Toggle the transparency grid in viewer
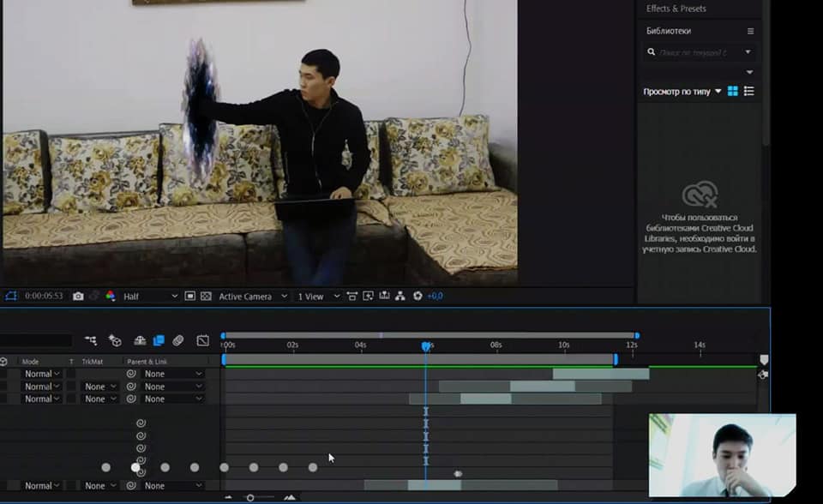This screenshot has width=823, height=504. click(x=206, y=296)
